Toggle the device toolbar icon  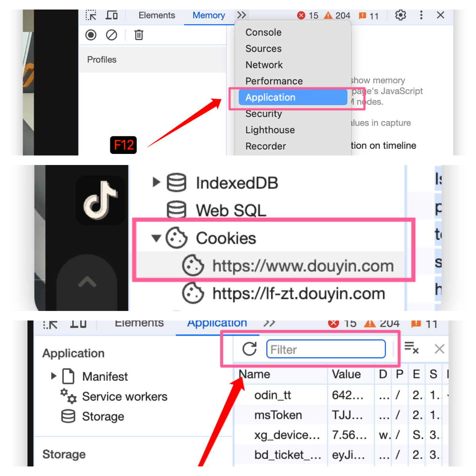click(111, 15)
